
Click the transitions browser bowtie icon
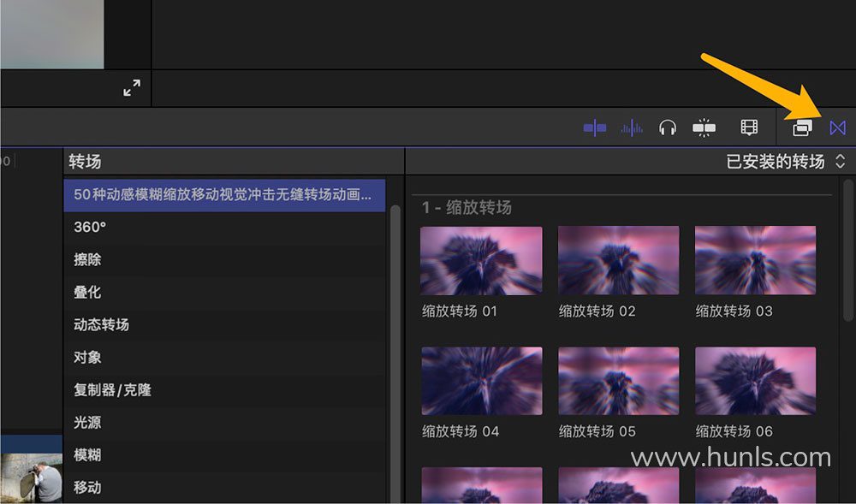[x=837, y=128]
